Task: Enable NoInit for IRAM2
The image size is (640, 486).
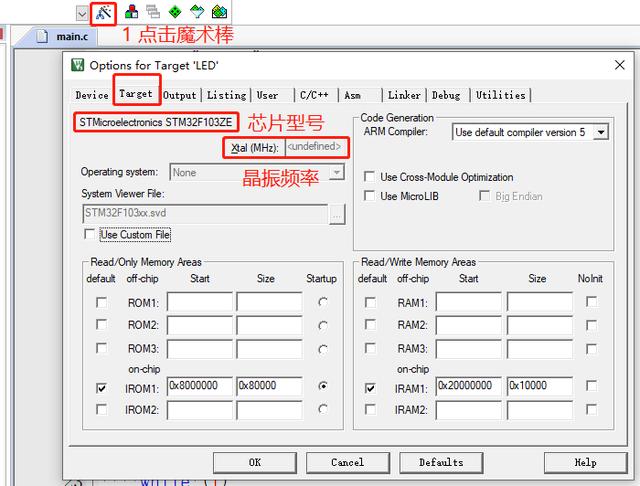Action: [x=591, y=409]
